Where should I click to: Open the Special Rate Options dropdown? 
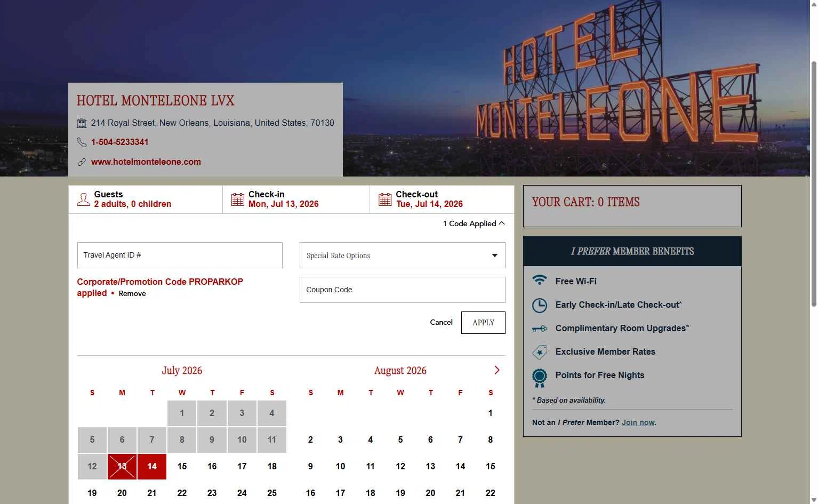pyautogui.click(x=403, y=255)
